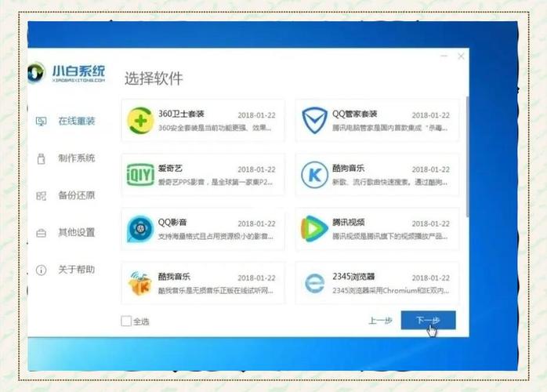Click the description under QQ影音
This screenshot has width=547, height=392.
click(216, 236)
